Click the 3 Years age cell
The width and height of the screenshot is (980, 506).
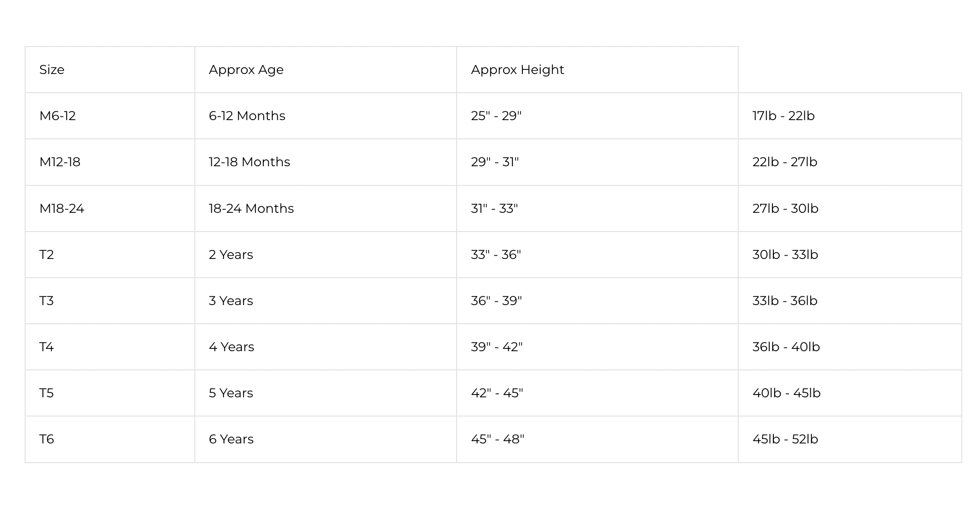click(x=231, y=301)
